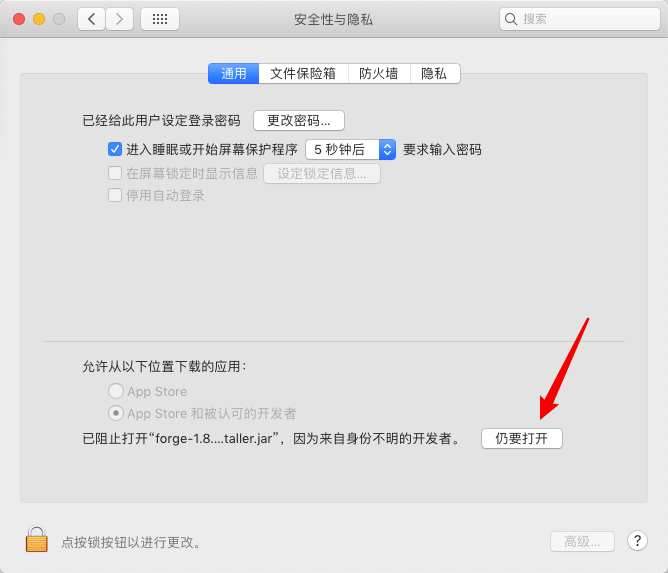Close the window with the red button
This screenshot has width=668, height=573.
click(19, 19)
